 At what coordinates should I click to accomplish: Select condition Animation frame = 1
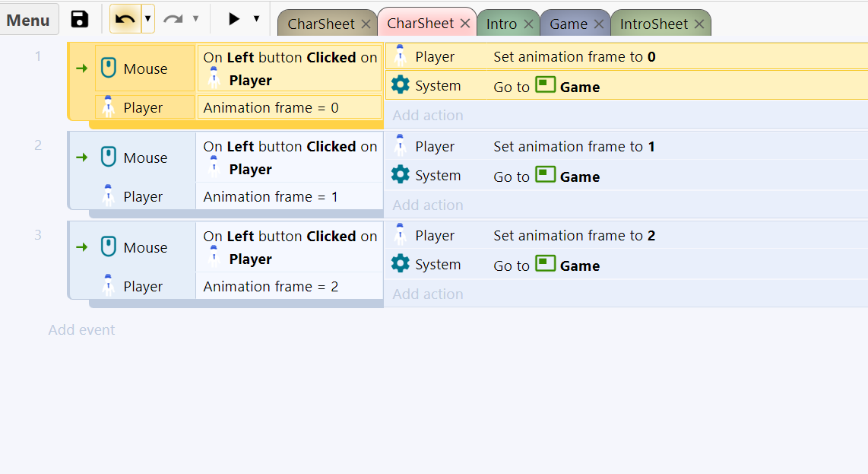[x=289, y=197]
